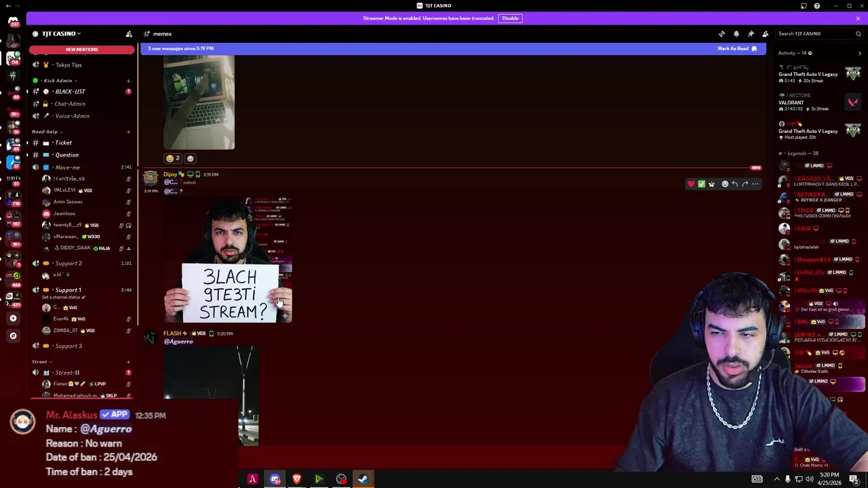Open Brave browser from the taskbar
The image size is (868, 488).
[x=296, y=479]
